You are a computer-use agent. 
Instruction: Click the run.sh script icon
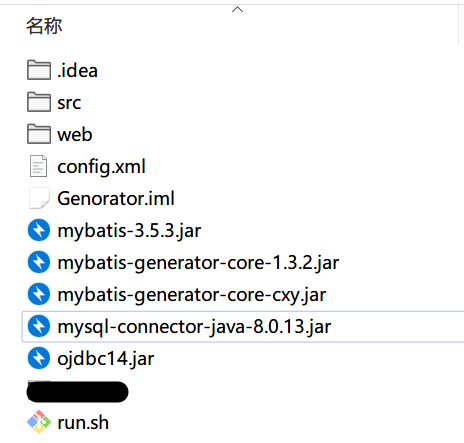[x=39, y=422]
